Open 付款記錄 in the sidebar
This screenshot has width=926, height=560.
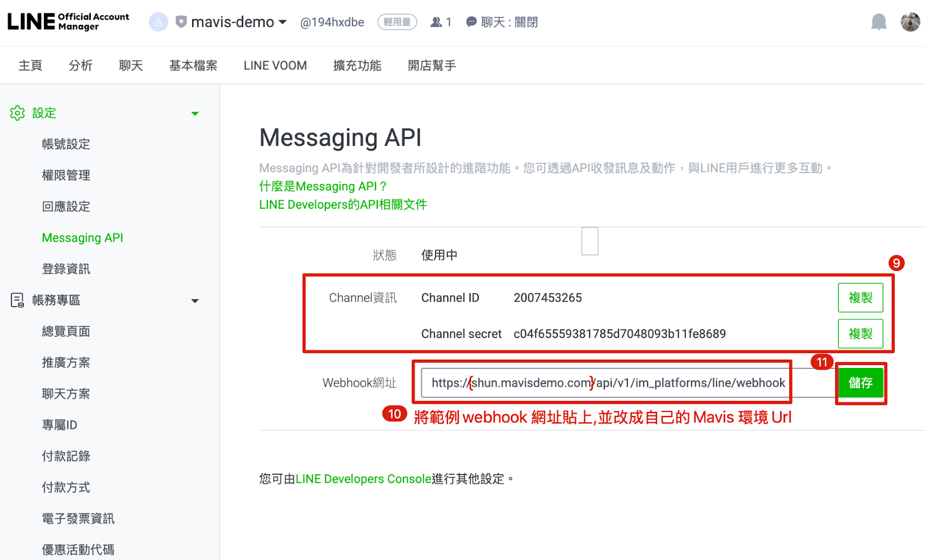click(66, 456)
